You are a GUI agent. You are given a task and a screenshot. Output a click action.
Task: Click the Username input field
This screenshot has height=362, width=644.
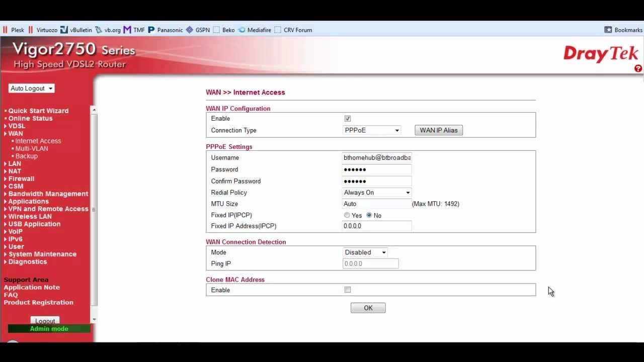coord(377,158)
